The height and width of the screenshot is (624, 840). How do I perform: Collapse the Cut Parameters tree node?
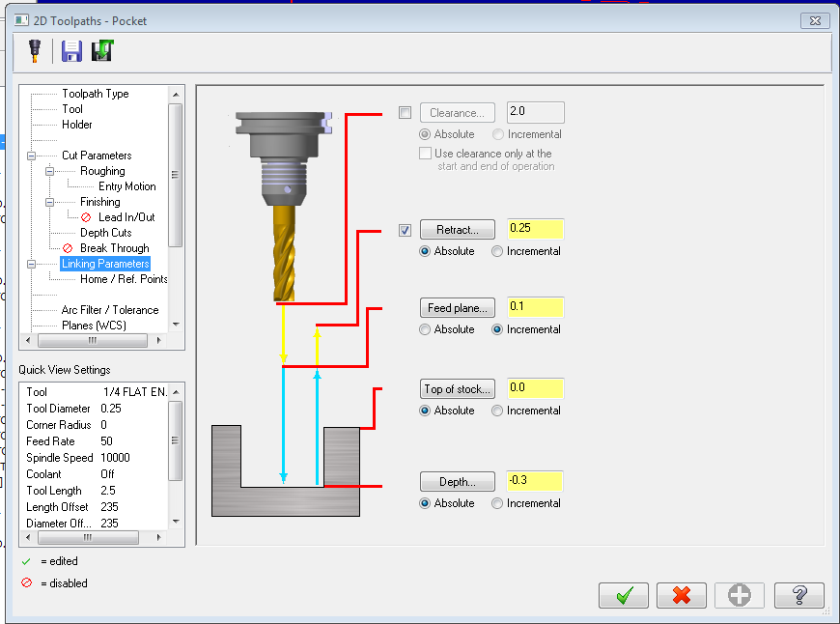point(32,156)
